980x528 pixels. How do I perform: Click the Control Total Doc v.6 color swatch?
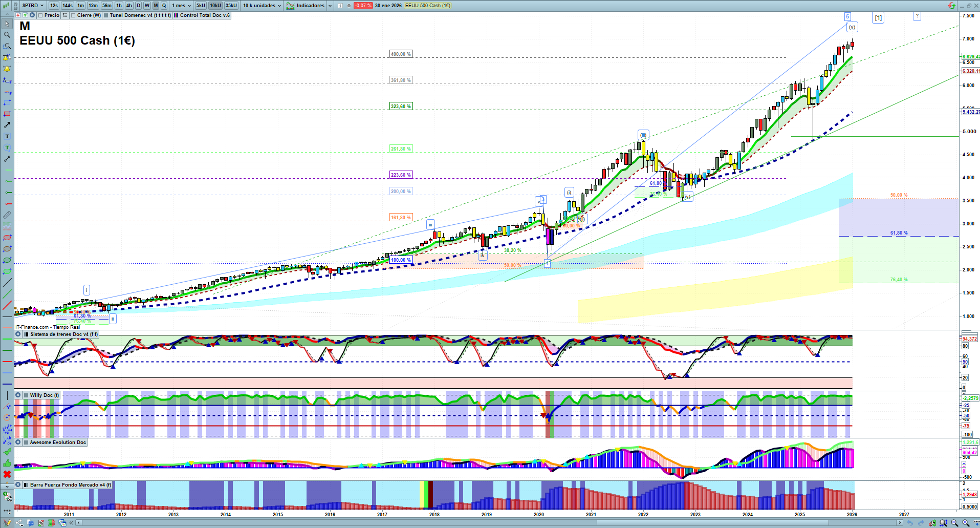click(176, 15)
